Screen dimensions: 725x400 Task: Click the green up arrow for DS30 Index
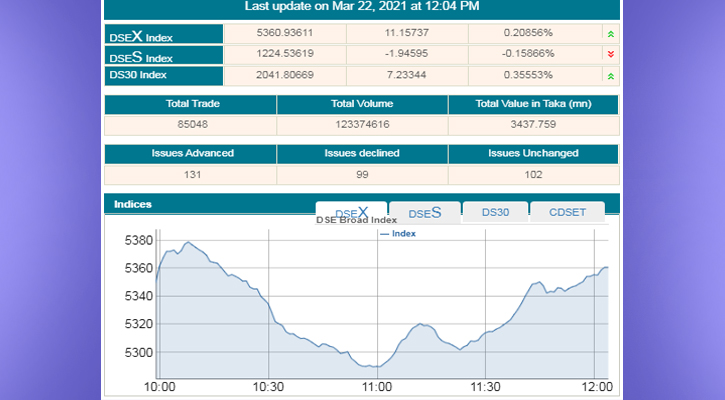point(610,75)
